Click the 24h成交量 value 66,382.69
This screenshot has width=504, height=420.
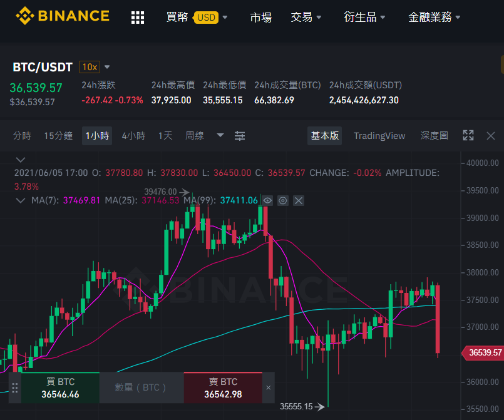coord(274,100)
